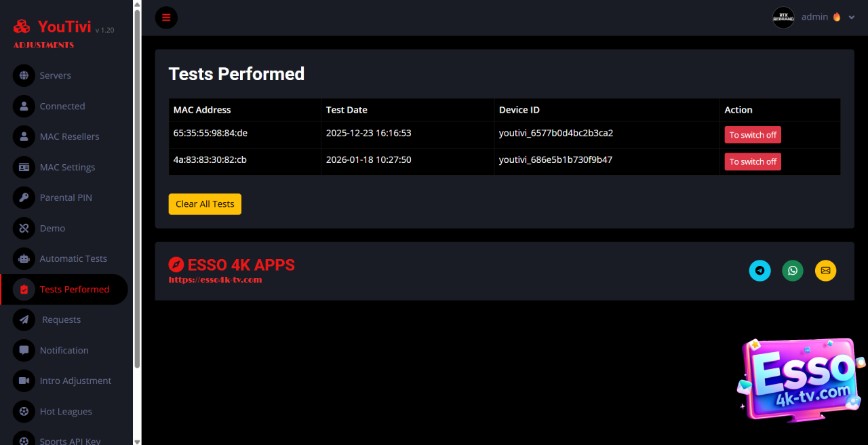Switch off test for MAC 4a:83:83:30:82:cb
The image size is (868, 445).
click(x=753, y=161)
